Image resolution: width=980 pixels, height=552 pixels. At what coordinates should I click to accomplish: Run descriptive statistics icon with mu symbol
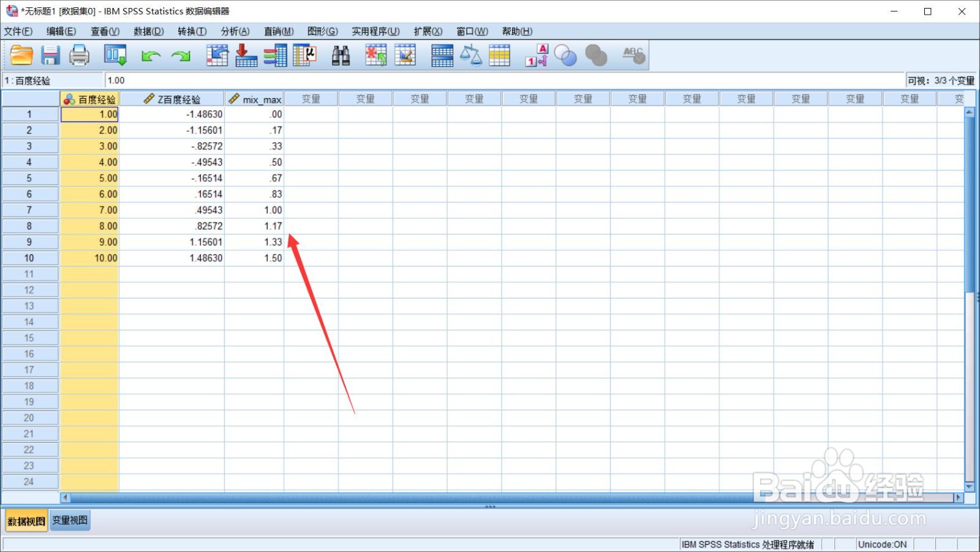click(x=304, y=56)
